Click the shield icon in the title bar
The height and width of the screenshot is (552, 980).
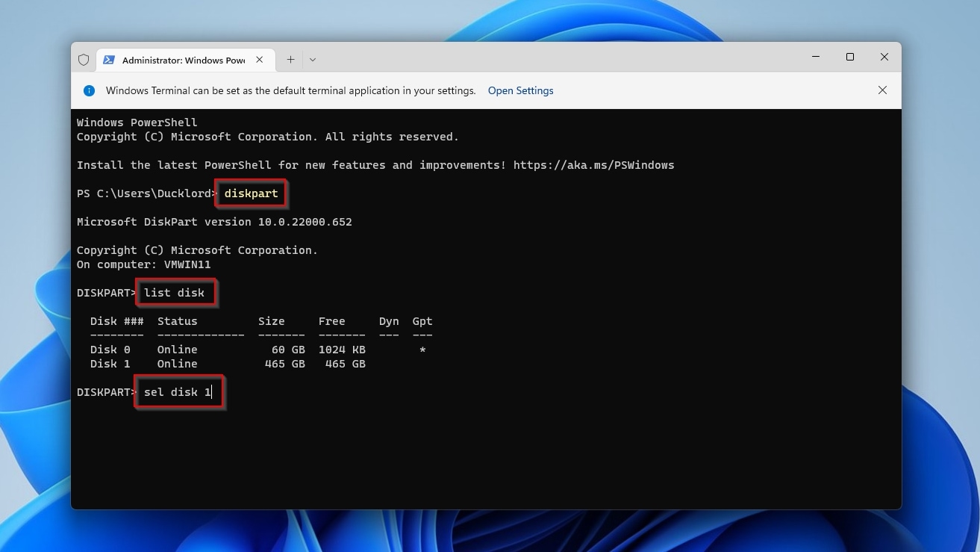click(84, 60)
